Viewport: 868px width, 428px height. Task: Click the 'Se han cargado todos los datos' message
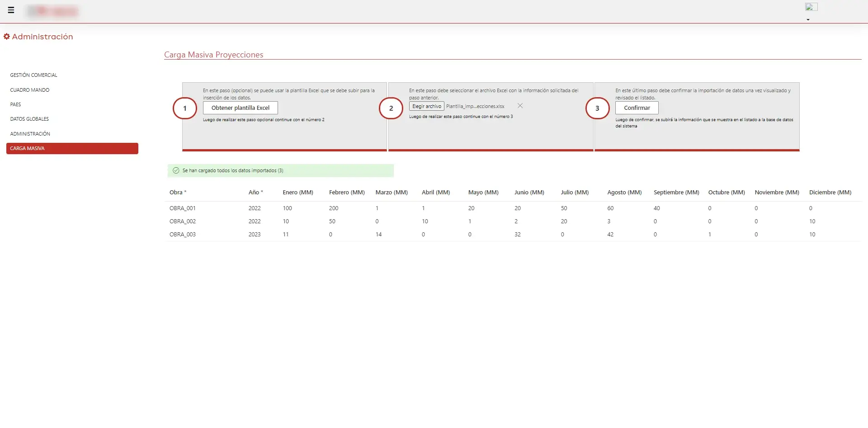pyautogui.click(x=233, y=170)
